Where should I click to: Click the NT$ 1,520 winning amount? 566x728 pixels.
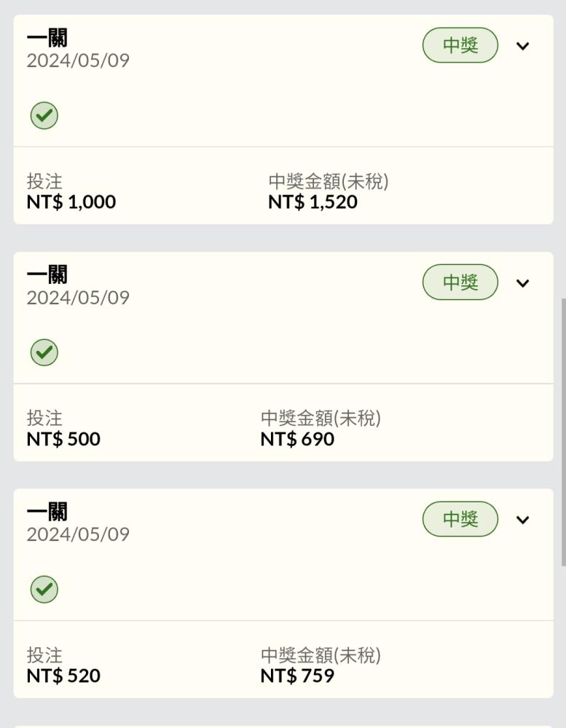(x=313, y=202)
